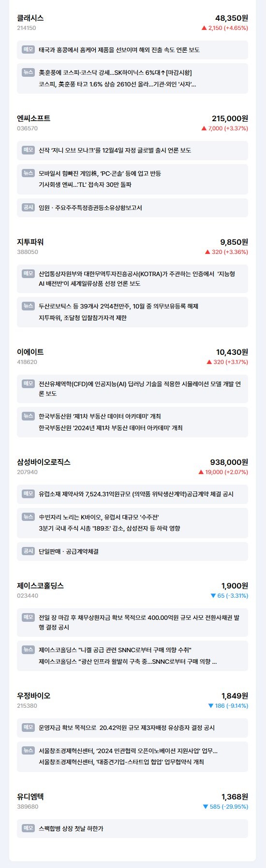This screenshot has width=266, height=868.
Task: Open the disclosure '단일판매ㆍ공급계약체결'
Action: click(69, 551)
